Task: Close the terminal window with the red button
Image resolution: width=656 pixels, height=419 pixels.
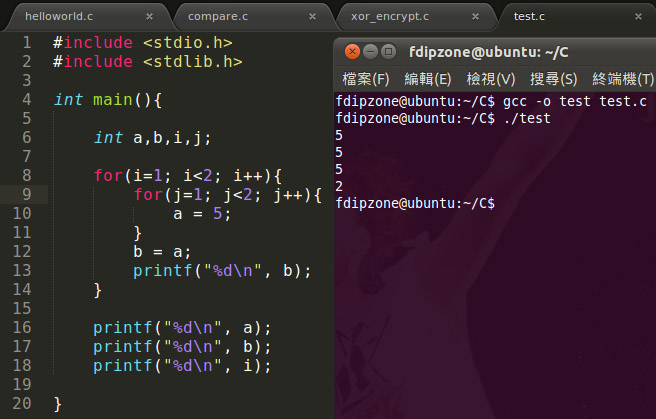Action: click(352, 51)
